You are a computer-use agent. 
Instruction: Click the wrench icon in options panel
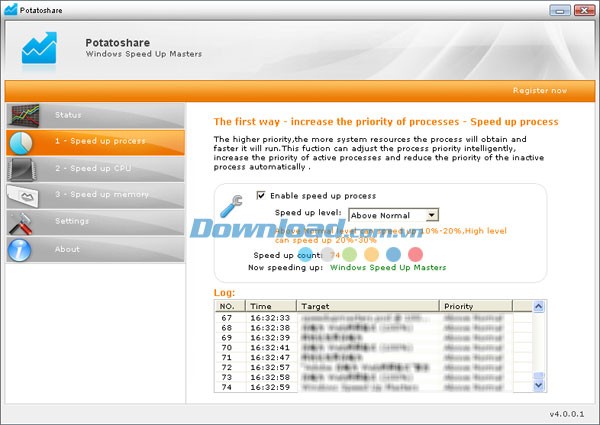pyautogui.click(x=231, y=206)
